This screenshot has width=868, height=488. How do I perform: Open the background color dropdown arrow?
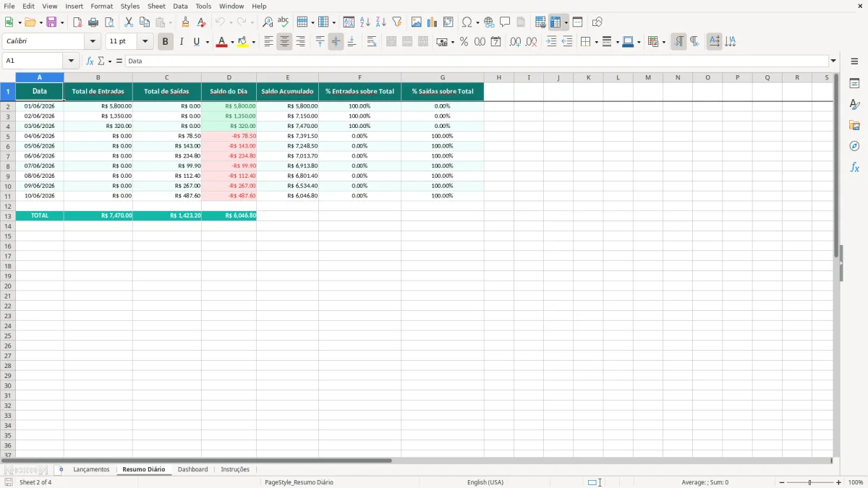pyautogui.click(x=253, y=42)
